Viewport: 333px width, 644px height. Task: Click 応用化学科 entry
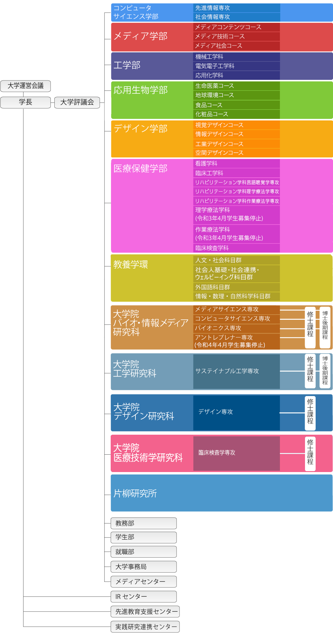tap(236, 75)
